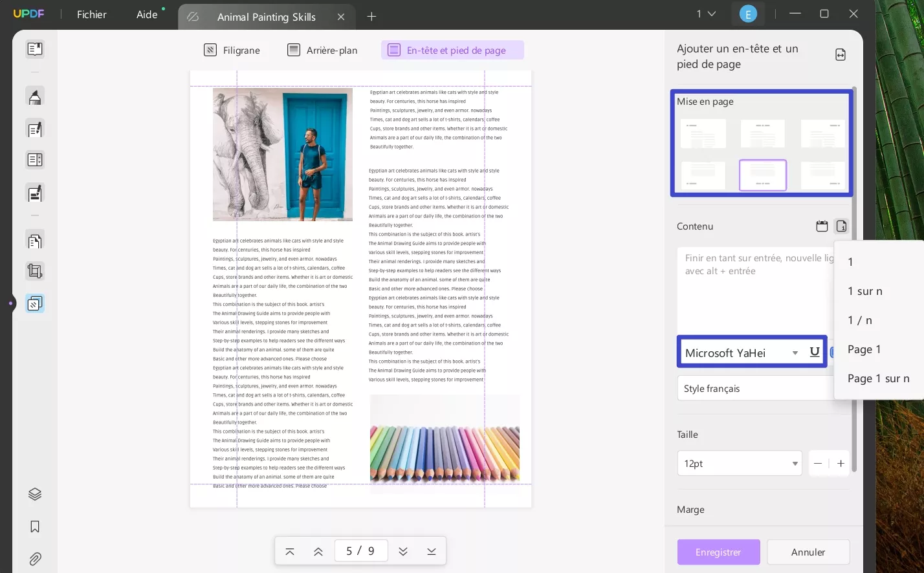Image resolution: width=924 pixels, height=573 pixels.
Task: Click the UPDF logo
Action: (x=29, y=14)
